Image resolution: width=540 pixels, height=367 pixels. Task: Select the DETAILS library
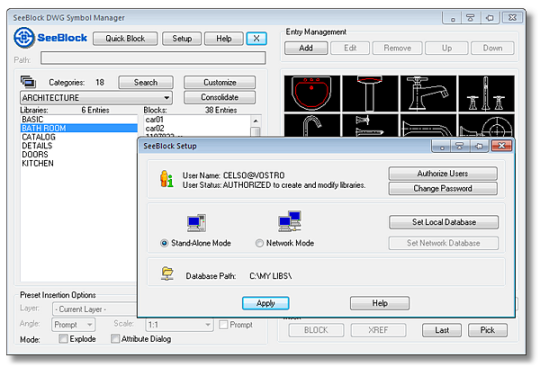79,146
